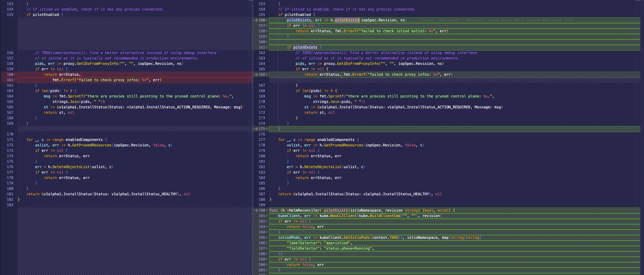Click 'InstallStatus_ACTION_REQUIRED' in left pane line 166
This screenshot has width=644, height=275.
coord(178,107)
